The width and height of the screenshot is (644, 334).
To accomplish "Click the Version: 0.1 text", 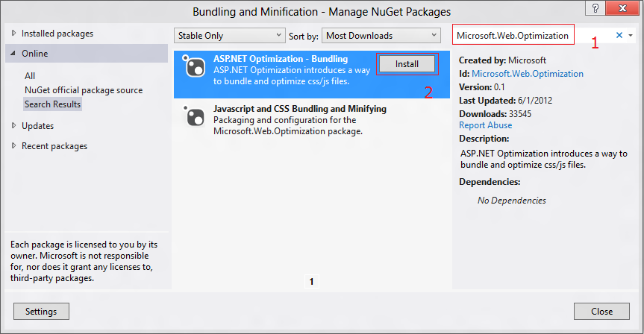I will (x=482, y=87).
